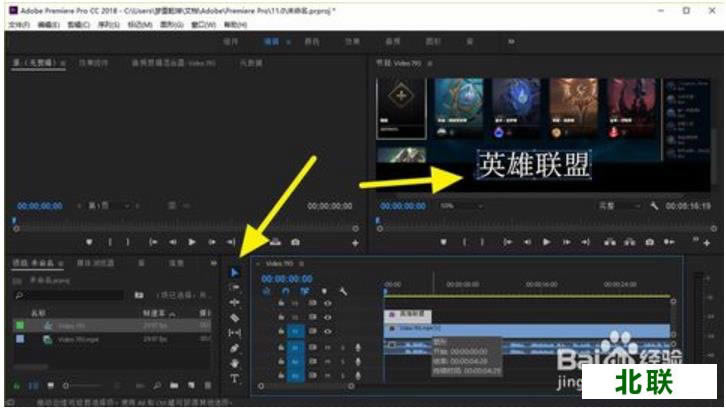Image resolution: width=726 pixels, height=408 pixels.
Task: Mute the first audio track with M button
Action: click(x=327, y=346)
